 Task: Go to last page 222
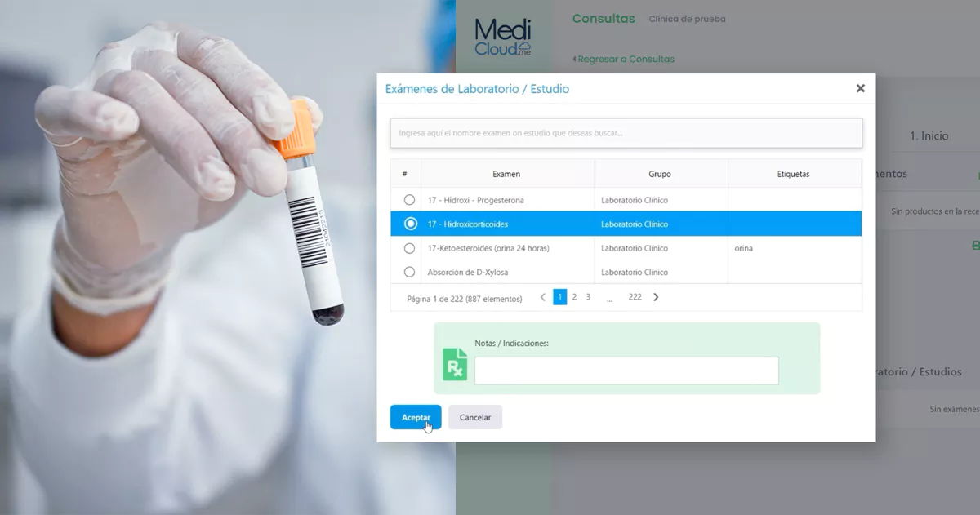pyautogui.click(x=635, y=297)
